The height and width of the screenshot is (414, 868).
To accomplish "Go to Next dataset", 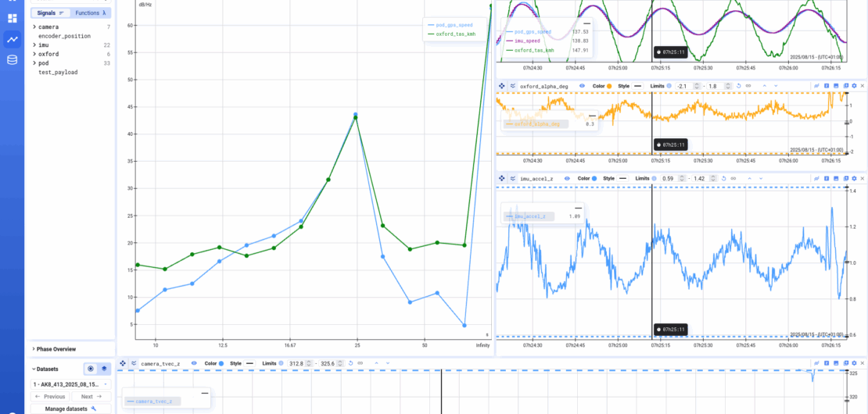I will [91, 396].
